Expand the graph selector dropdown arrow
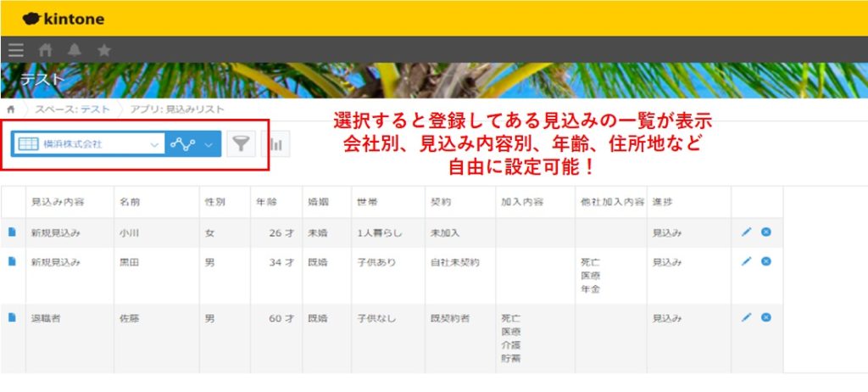Viewport: 868px width, 392px height. [x=209, y=145]
